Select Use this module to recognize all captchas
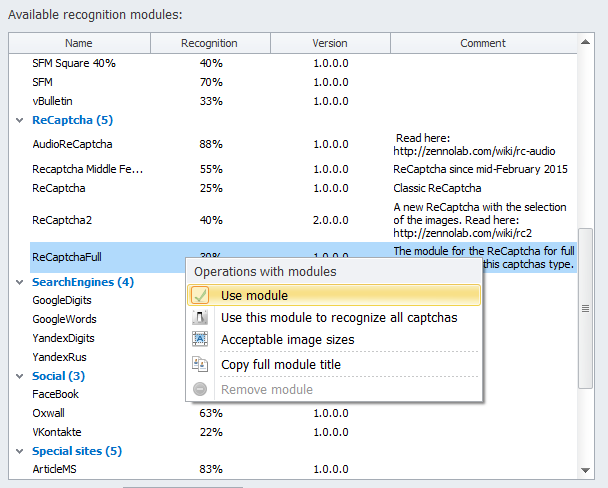608x488 pixels. pos(334,317)
